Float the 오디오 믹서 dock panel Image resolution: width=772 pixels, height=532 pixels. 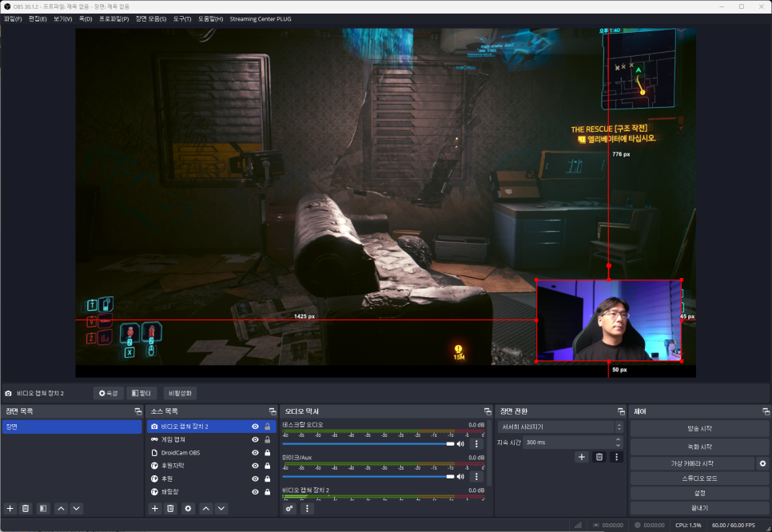coord(487,411)
